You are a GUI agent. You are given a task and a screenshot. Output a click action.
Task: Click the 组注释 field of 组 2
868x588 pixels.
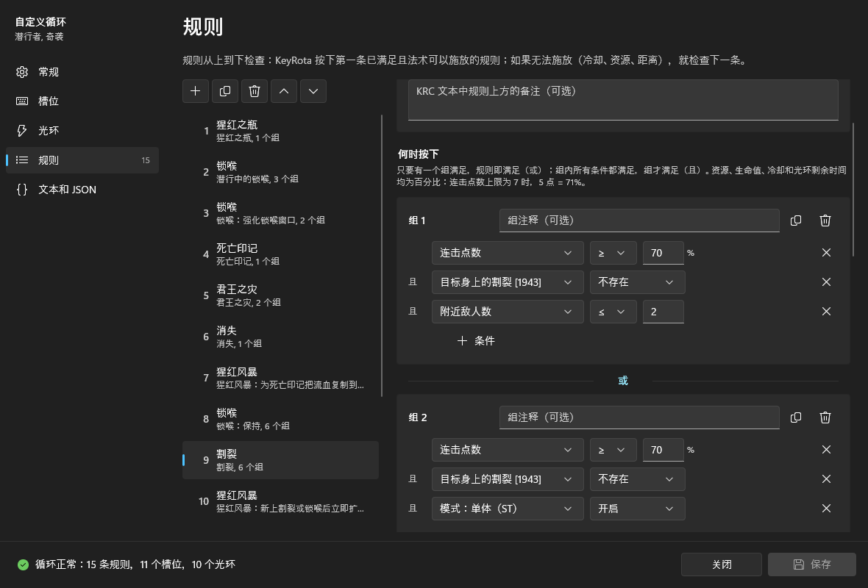point(638,417)
